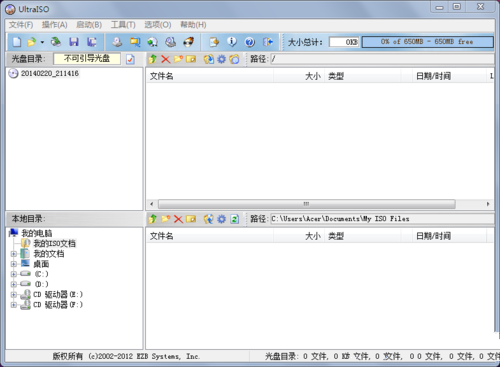Image resolution: width=500 pixels, height=367 pixels.
Task: Expand the CD 驱动器 (E:) node
Action: pyautogui.click(x=14, y=295)
